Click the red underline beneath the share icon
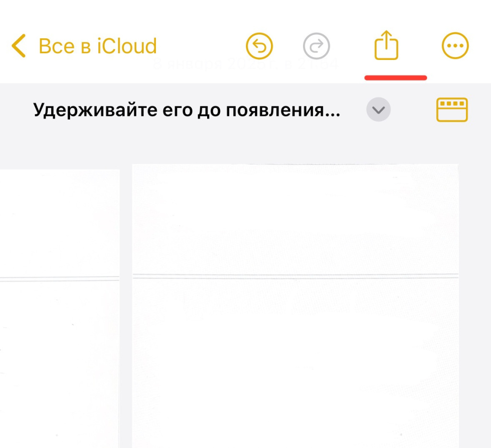Screen dimensions: 491x448 pyautogui.click(x=396, y=77)
